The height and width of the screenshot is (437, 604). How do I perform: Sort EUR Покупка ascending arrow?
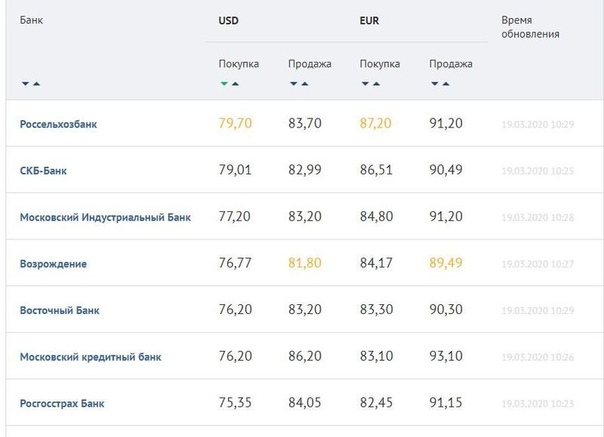(376, 83)
